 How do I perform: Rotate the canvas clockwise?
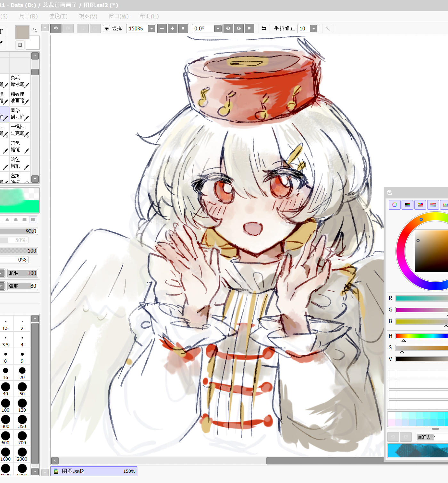coord(239,28)
